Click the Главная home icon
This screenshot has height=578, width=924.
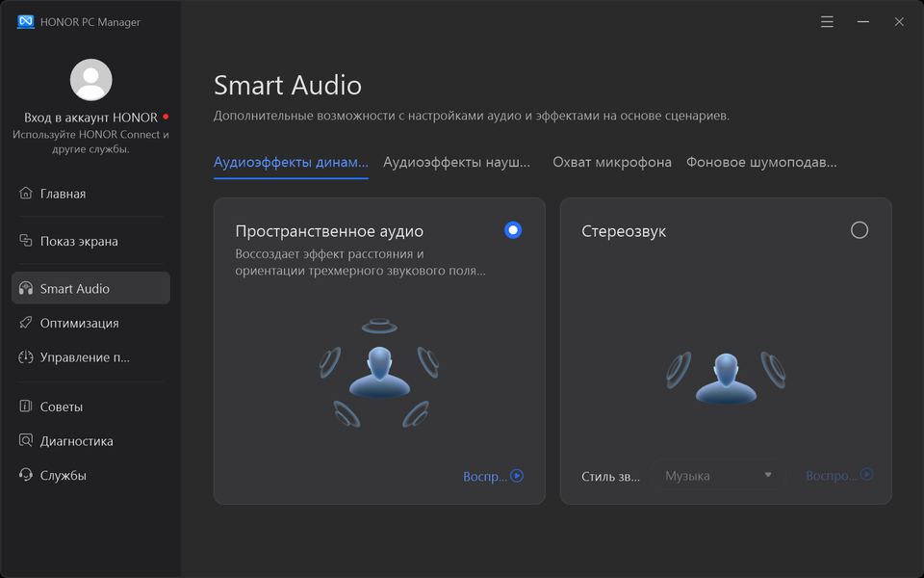pyautogui.click(x=25, y=193)
